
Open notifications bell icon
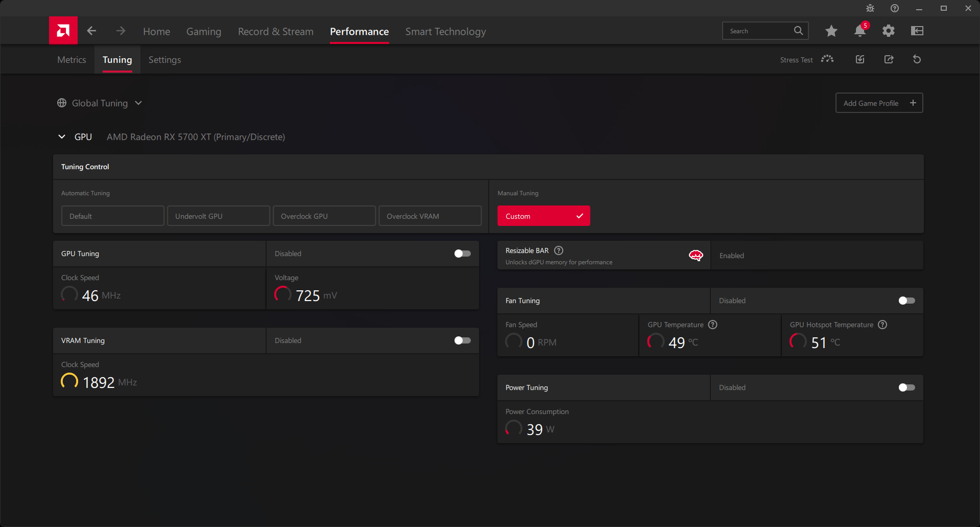pyautogui.click(x=860, y=31)
